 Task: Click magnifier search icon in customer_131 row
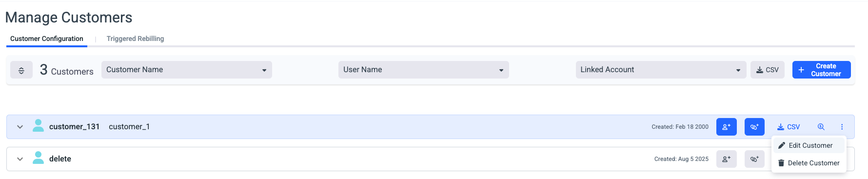pos(821,127)
